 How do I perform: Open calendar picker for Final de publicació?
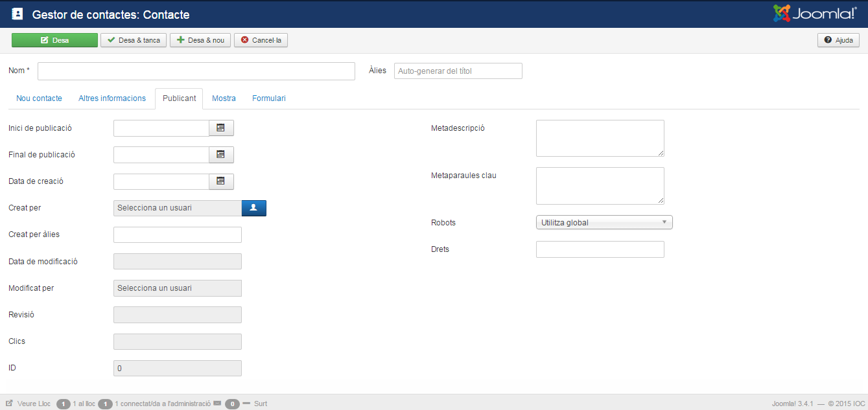coord(221,155)
